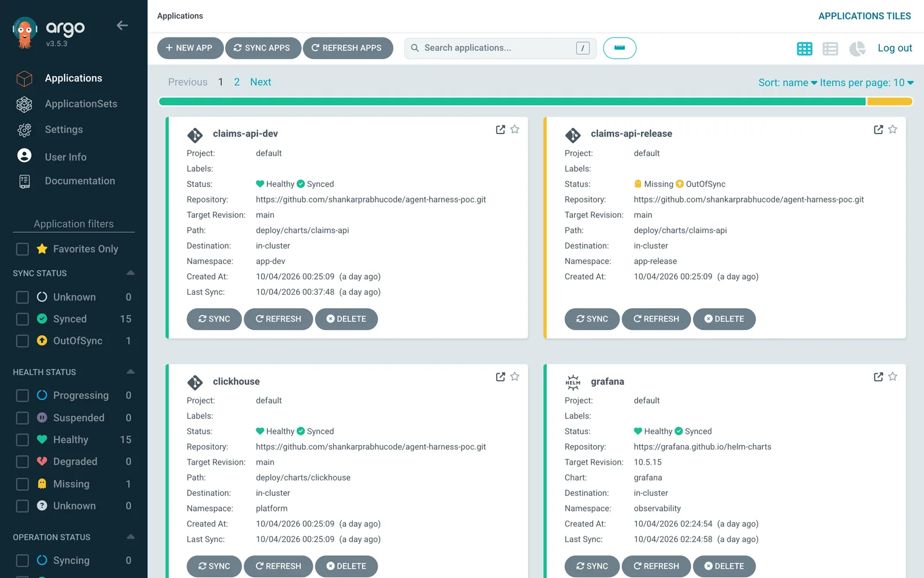Open claims-api-dev external link icon
Viewport: 924px width, 578px height.
501,129
